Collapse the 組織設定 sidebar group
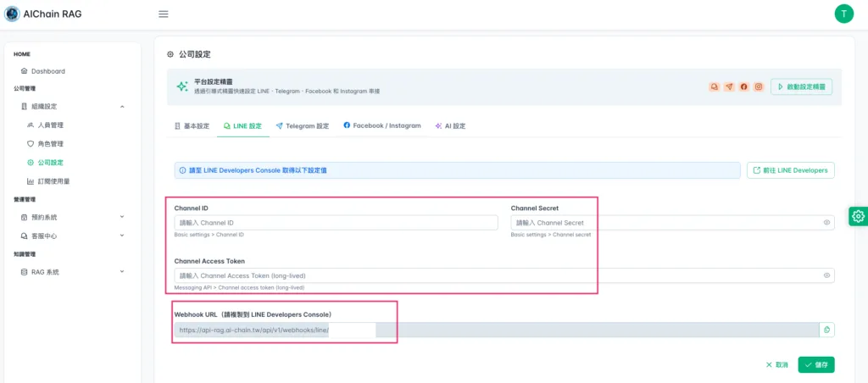 click(x=122, y=107)
